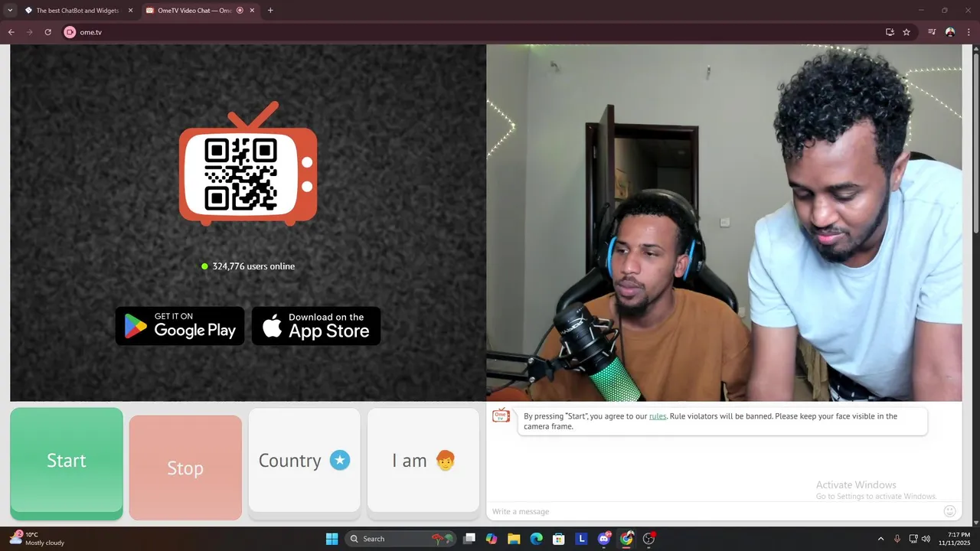Click the ome.tv address bar URL

pyautogui.click(x=91, y=32)
